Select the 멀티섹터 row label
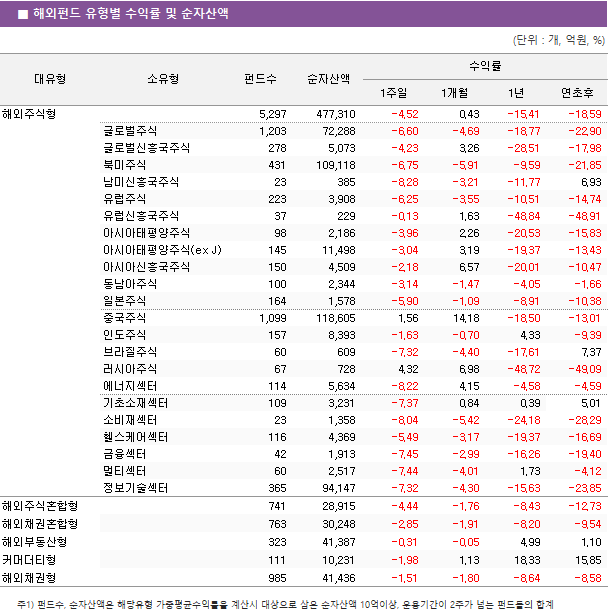The image size is (608, 613). (124, 471)
